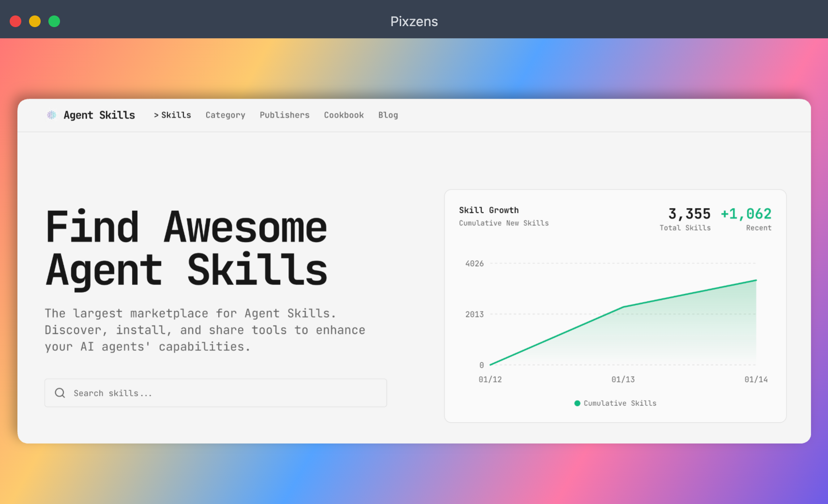Click the red close window button

[15, 21]
